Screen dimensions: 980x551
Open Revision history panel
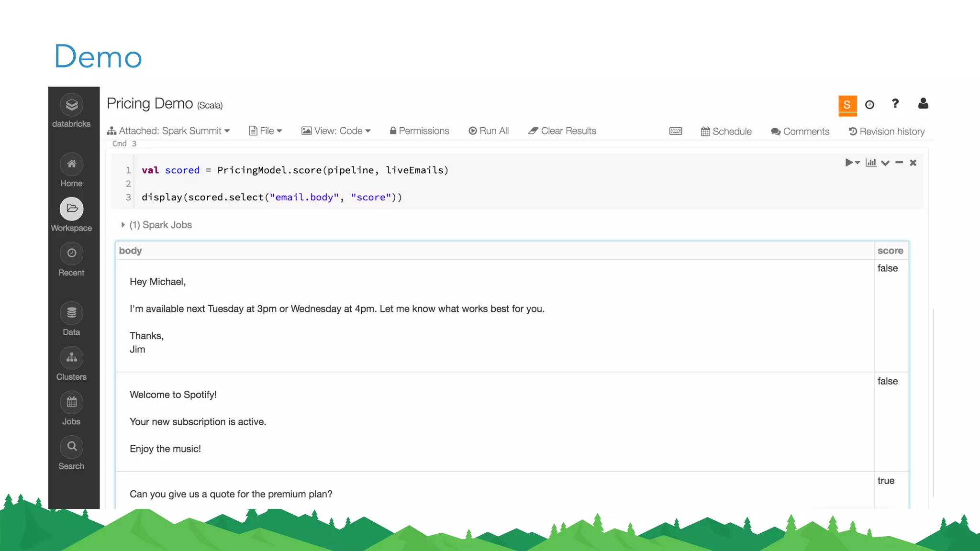tap(886, 132)
